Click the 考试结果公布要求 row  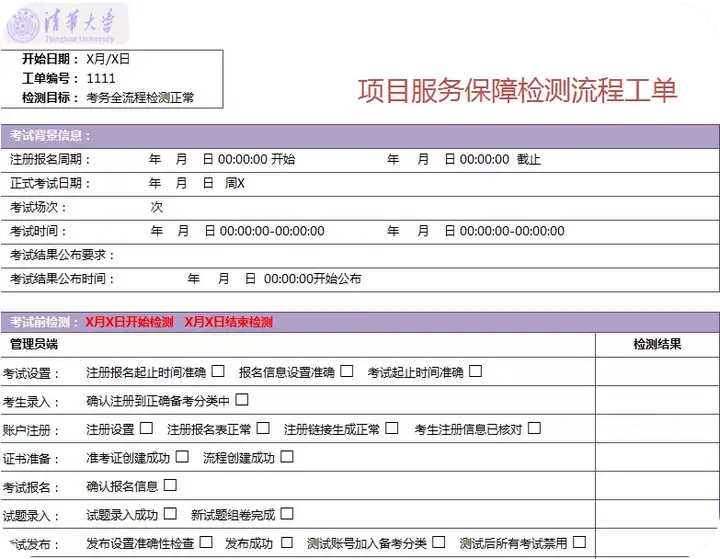[x=360, y=256]
